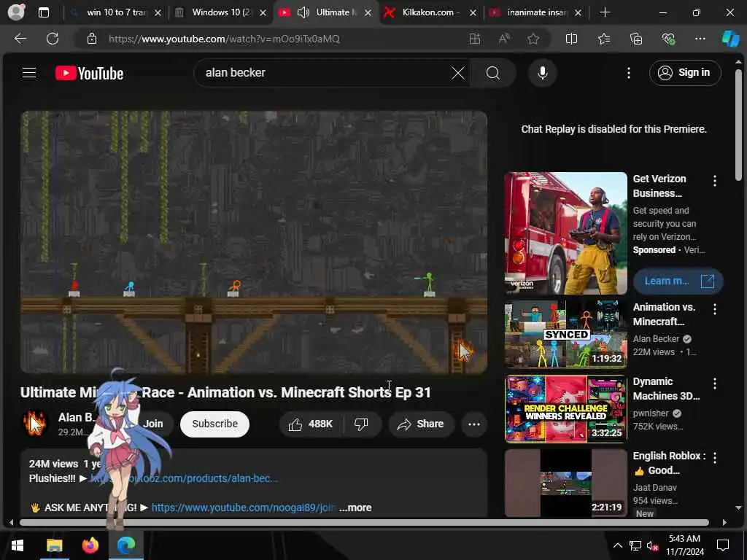747x560 pixels.
Task: View site information lock icon
Action: (92, 39)
